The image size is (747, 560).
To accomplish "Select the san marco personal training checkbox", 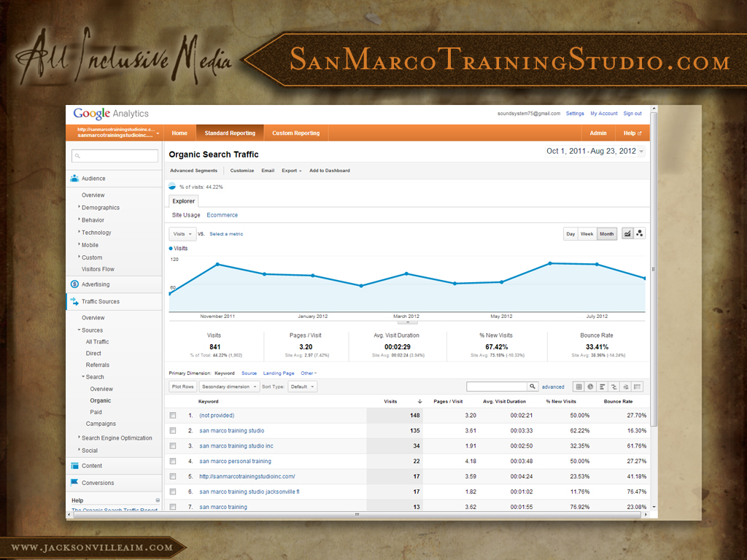I will coord(173,461).
